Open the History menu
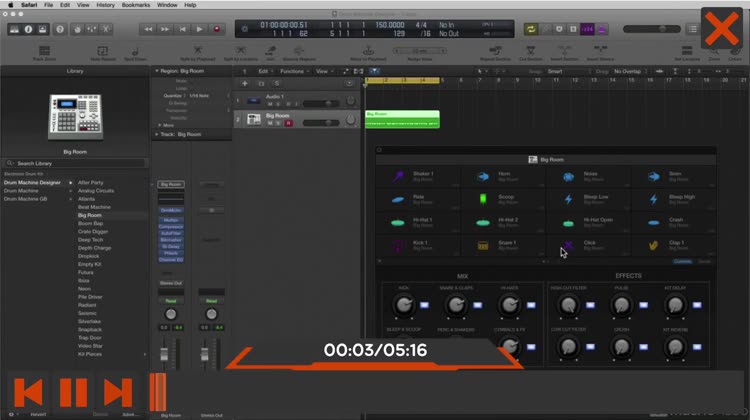 coord(105,5)
